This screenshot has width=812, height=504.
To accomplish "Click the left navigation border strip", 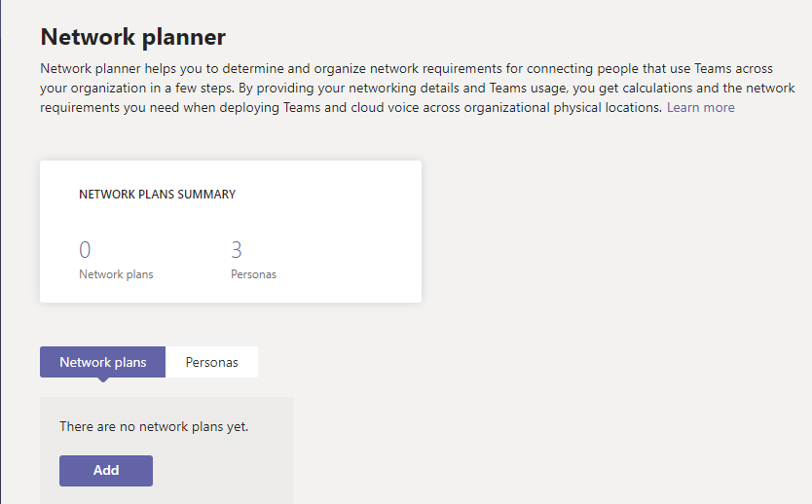I will tap(2, 253).
